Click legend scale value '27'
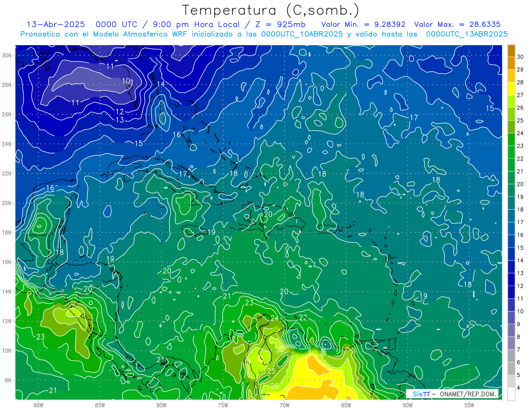Screen dimensions: 532x411 (x=520, y=95)
